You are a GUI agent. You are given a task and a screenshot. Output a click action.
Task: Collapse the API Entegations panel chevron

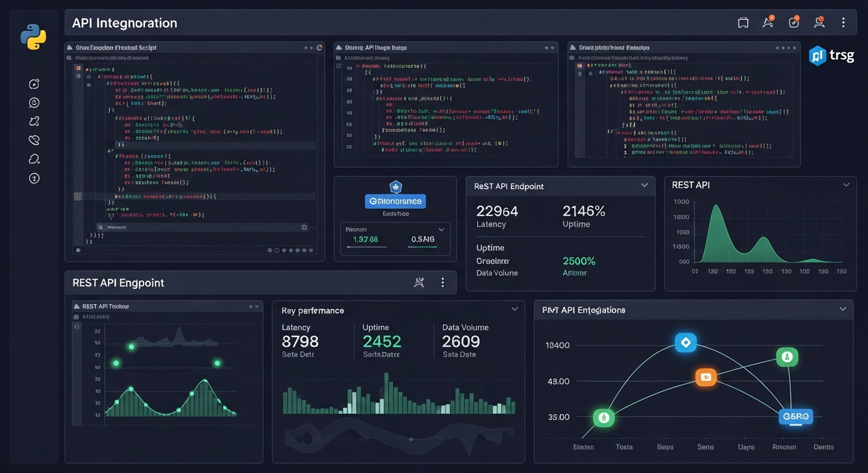[x=843, y=309]
